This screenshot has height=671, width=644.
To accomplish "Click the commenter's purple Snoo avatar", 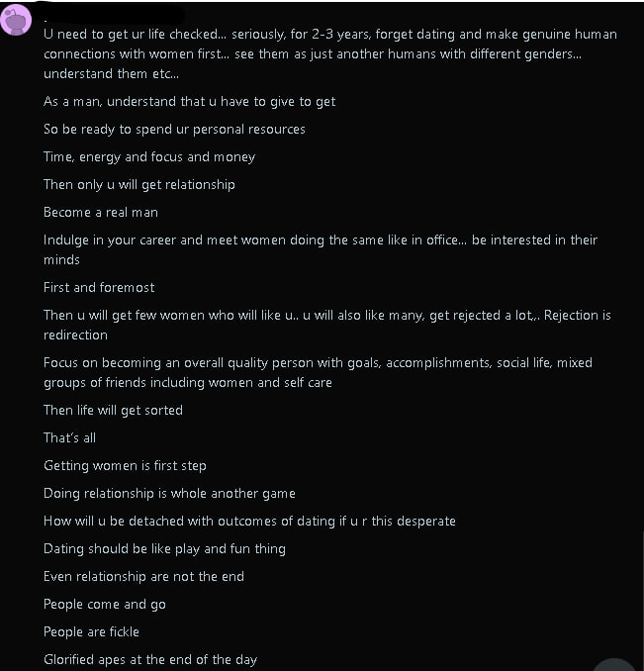I will tap(16, 18).
